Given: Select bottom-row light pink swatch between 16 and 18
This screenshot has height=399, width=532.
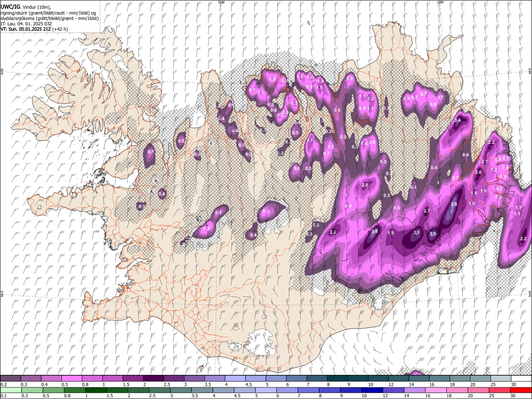Looking at the screenshot, I should [x=436, y=390].
